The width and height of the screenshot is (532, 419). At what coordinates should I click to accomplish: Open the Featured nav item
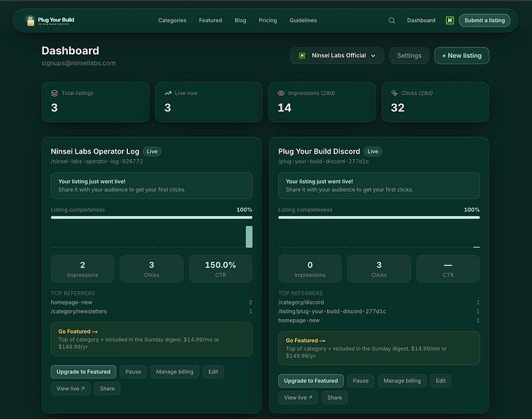210,20
